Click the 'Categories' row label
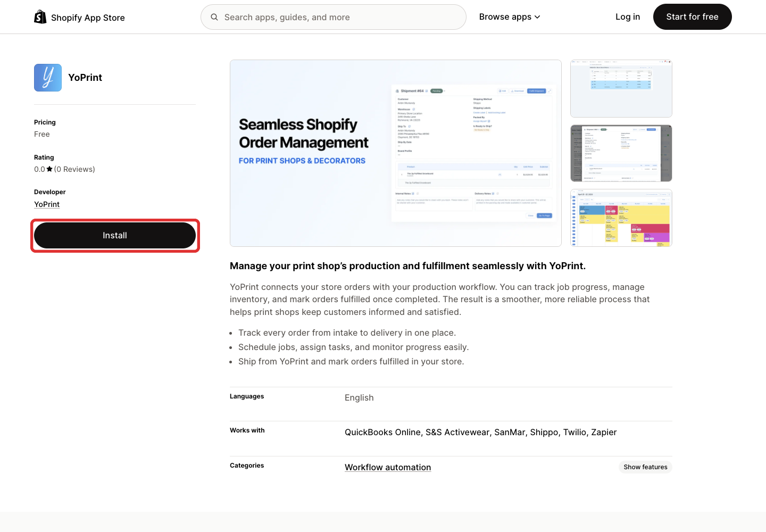The width and height of the screenshot is (766, 532). [247, 465]
